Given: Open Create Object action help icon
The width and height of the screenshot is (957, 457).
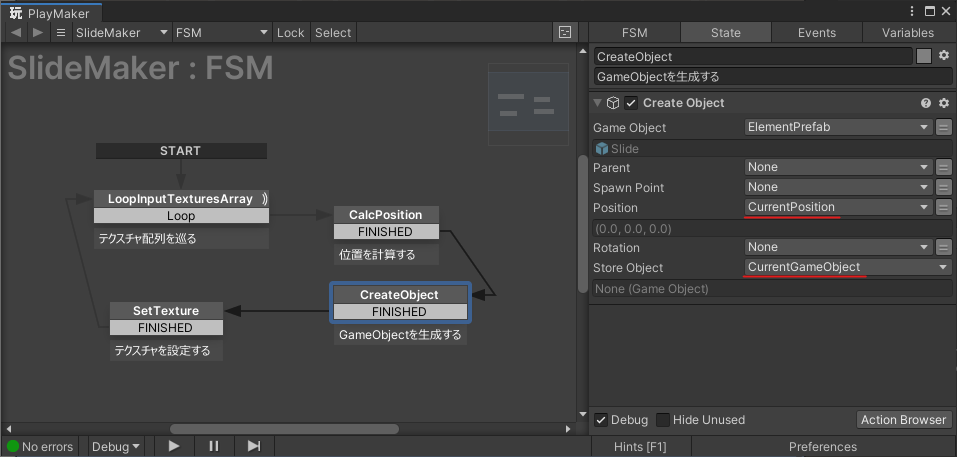Looking at the screenshot, I should [926, 103].
